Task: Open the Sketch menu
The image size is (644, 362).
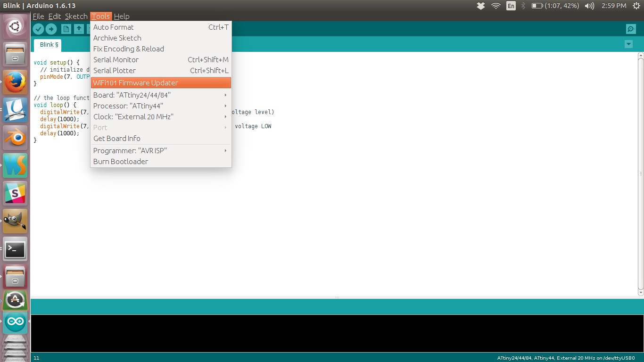Action: coord(76,16)
